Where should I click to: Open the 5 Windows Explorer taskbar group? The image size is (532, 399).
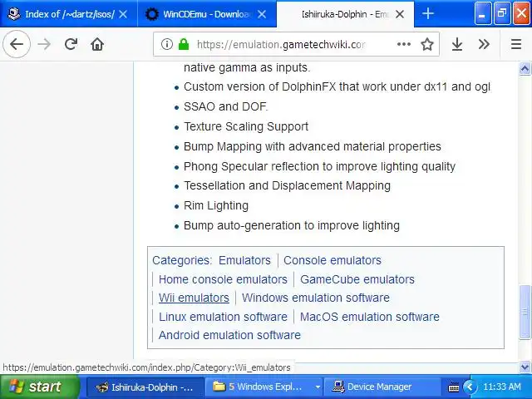click(x=264, y=387)
